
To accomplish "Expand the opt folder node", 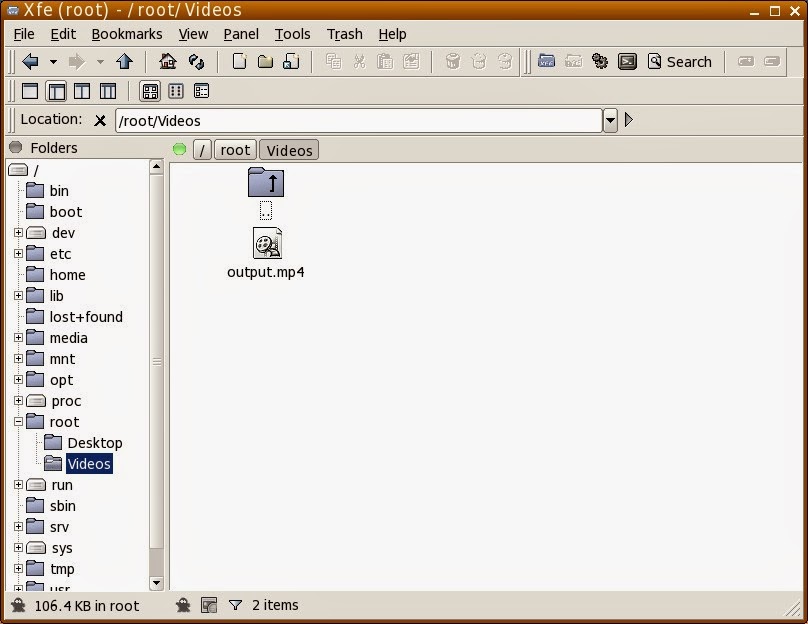I will 19,379.
